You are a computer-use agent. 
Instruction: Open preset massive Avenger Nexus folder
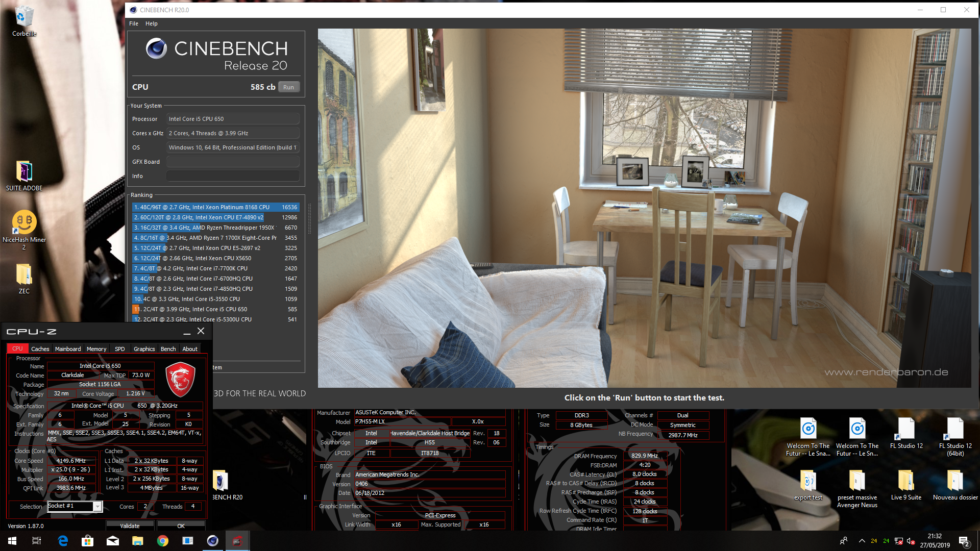click(857, 489)
